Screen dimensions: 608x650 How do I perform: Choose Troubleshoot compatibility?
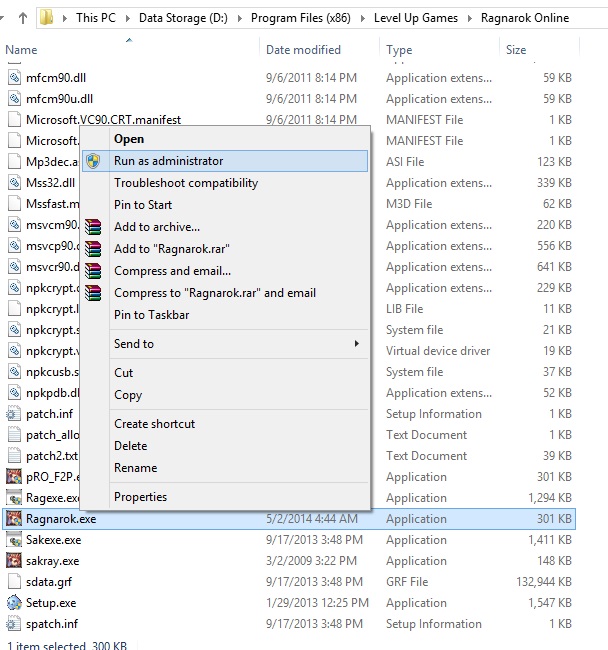point(224,183)
